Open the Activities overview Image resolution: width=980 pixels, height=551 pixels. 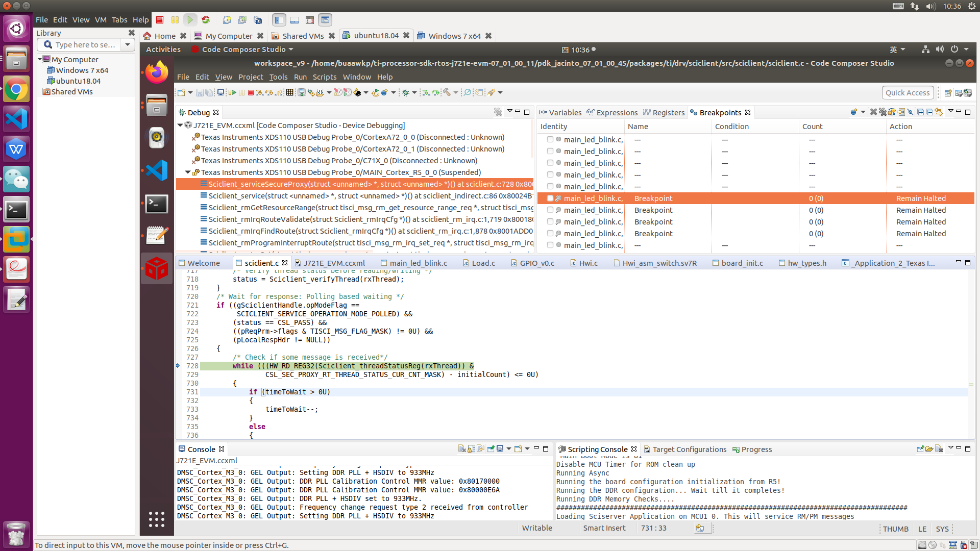pyautogui.click(x=163, y=49)
